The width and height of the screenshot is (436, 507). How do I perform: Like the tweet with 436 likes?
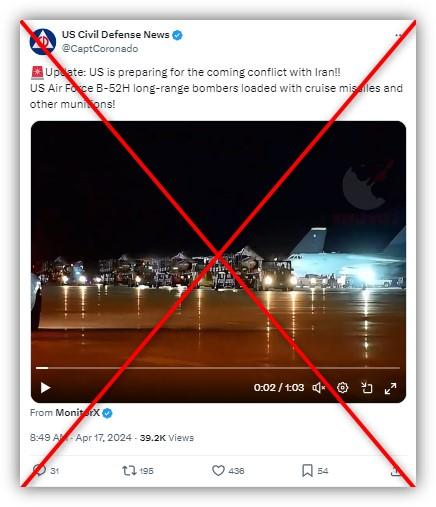point(218,471)
